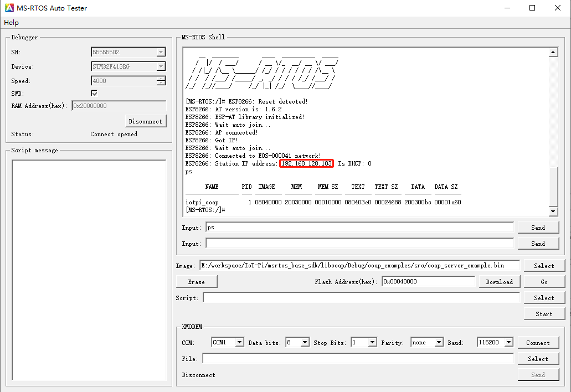Screen dimensions: 571x392
Task: Expand the SN dropdown
Action: pos(161,53)
